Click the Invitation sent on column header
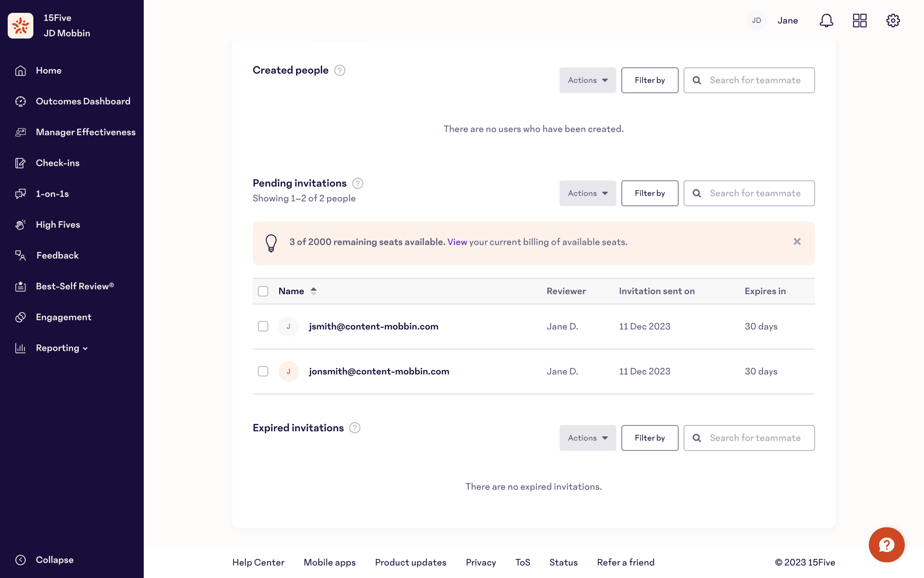924x578 pixels. [656, 291]
